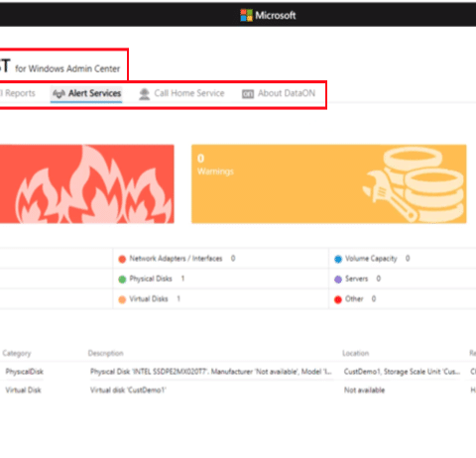The width and height of the screenshot is (476, 458).
Task: Sort by the Description column header
Action: click(x=105, y=353)
